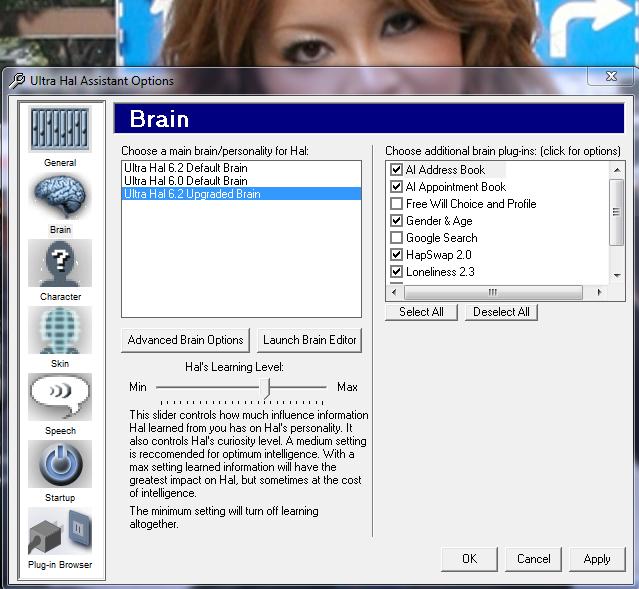Open the Startup settings icon

[x=60, y=464]
